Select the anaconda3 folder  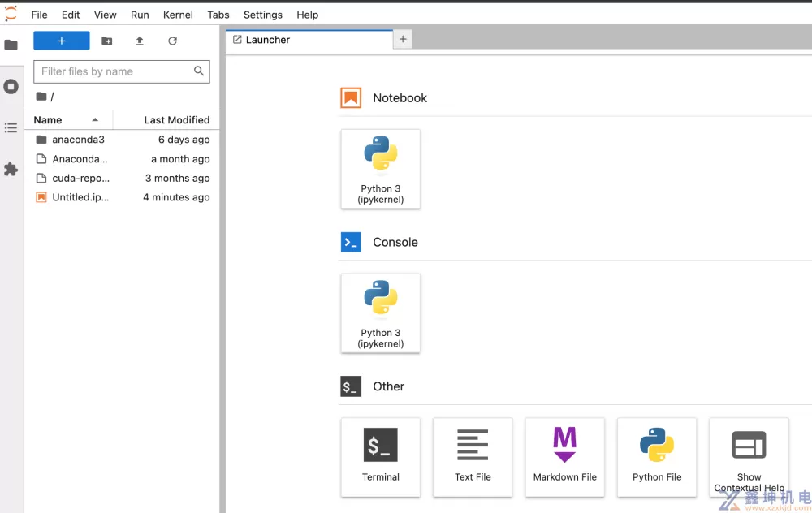pos(78,140)
